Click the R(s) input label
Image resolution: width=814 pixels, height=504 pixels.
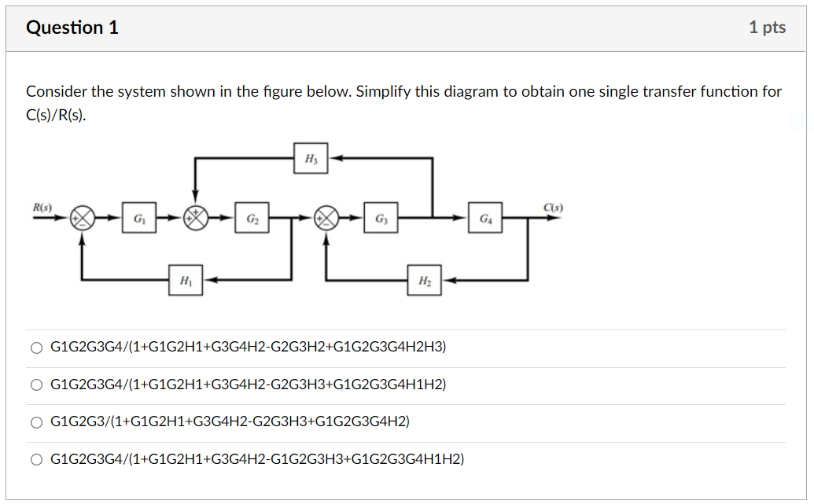point(43,207)
